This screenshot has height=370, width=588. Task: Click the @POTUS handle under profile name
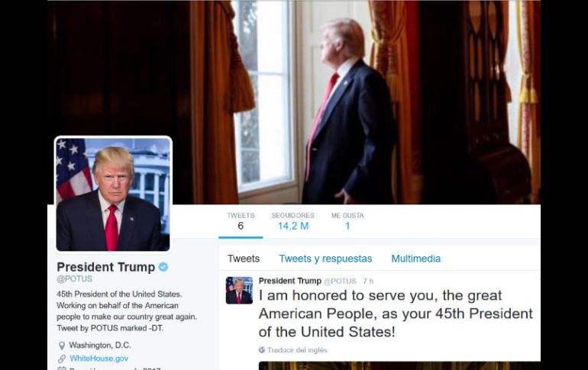click(74, 279)
